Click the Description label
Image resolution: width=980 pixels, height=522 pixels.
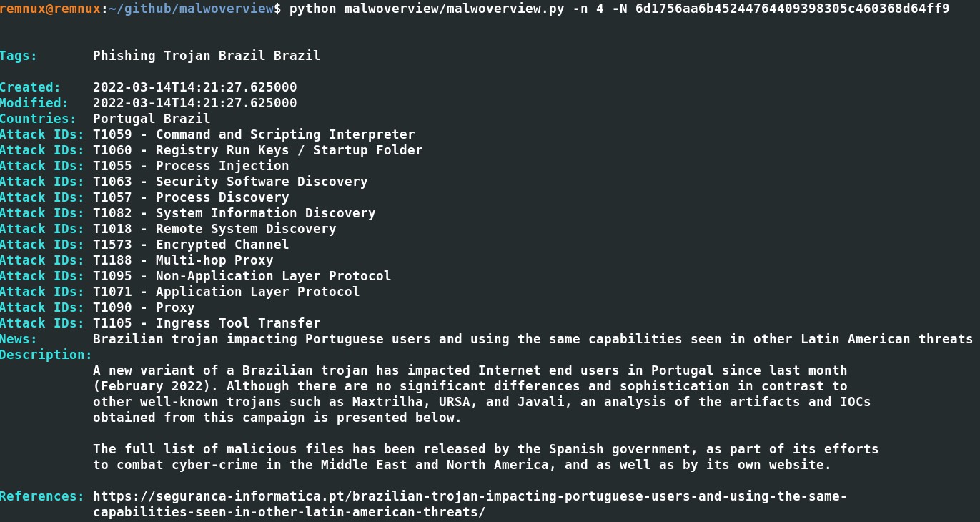coord(46,355)
